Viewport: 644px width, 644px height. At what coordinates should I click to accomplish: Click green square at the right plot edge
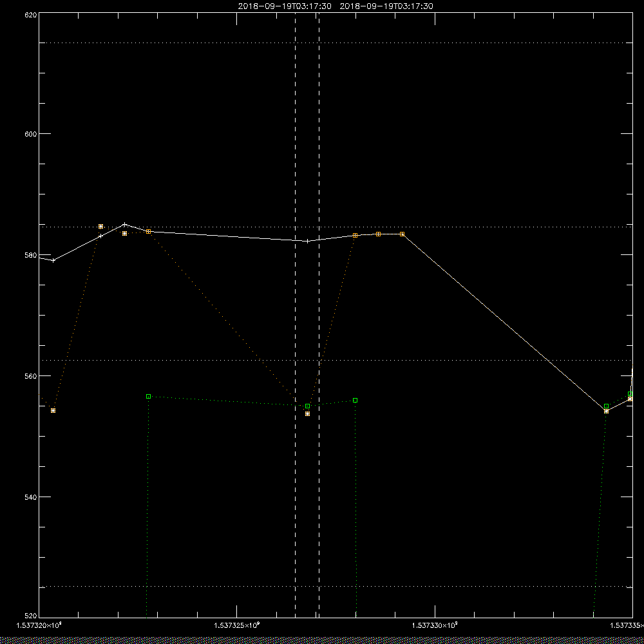point(630,394)
